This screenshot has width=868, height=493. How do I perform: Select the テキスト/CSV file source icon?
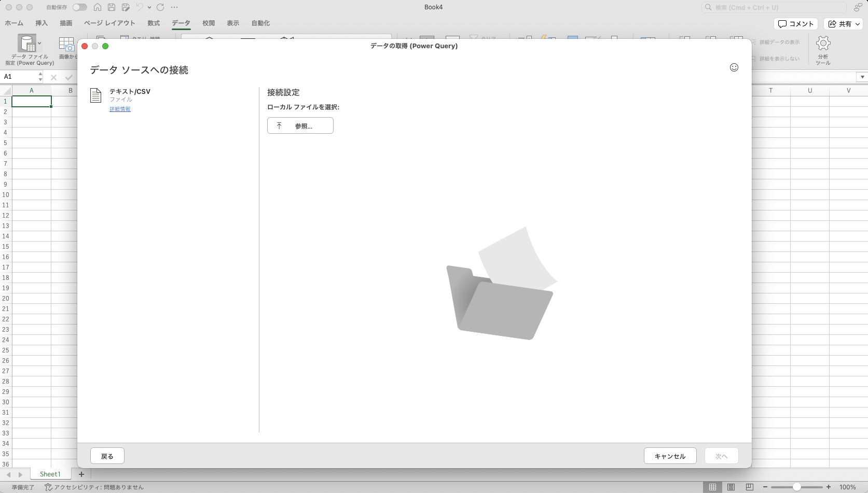(x=96, y=96)
